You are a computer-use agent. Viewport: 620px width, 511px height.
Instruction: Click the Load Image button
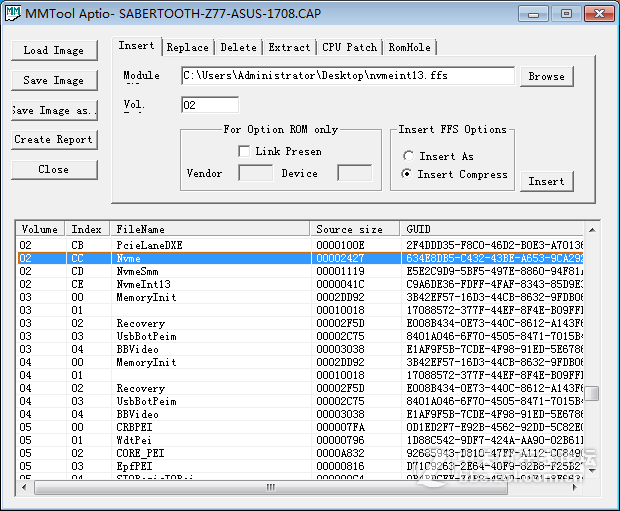click(54, 50)
